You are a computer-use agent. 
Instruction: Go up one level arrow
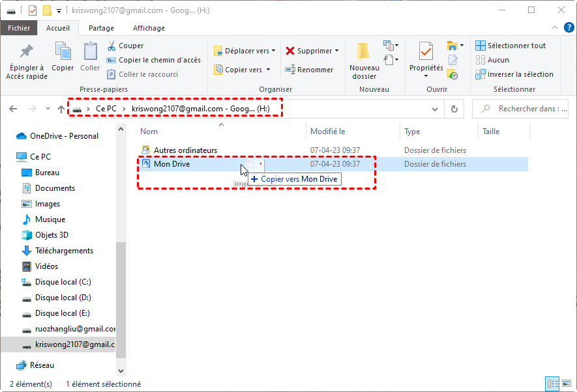pyautogui.click(x=61, y=109)
